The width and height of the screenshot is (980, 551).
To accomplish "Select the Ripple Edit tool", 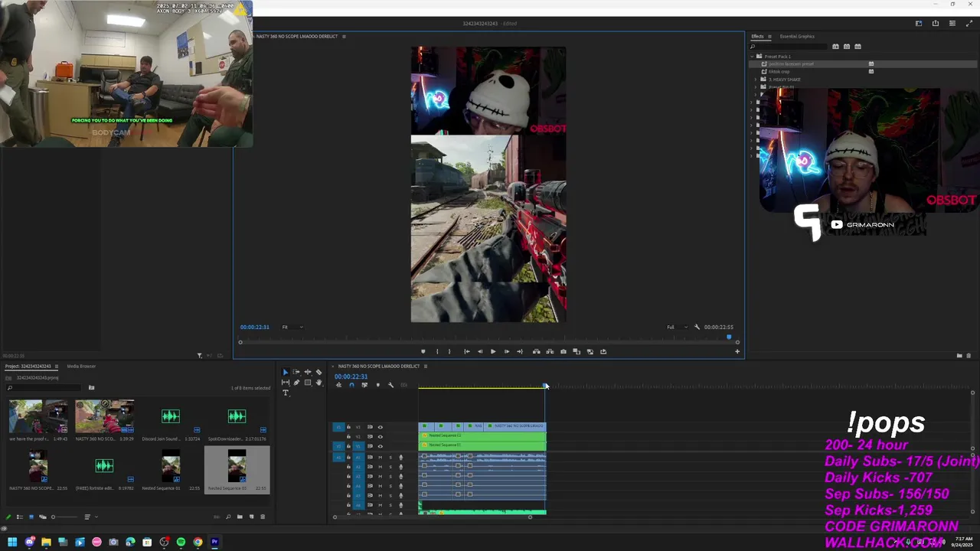I will pos(308,372).
